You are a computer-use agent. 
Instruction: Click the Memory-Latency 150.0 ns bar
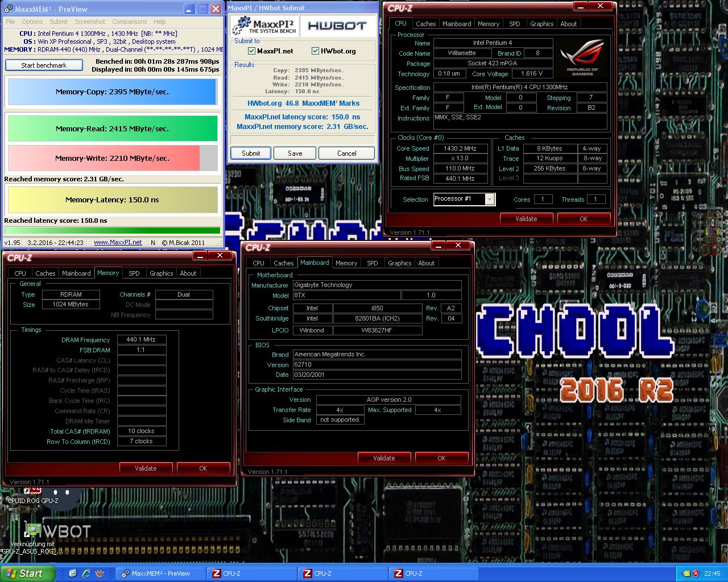112,200
